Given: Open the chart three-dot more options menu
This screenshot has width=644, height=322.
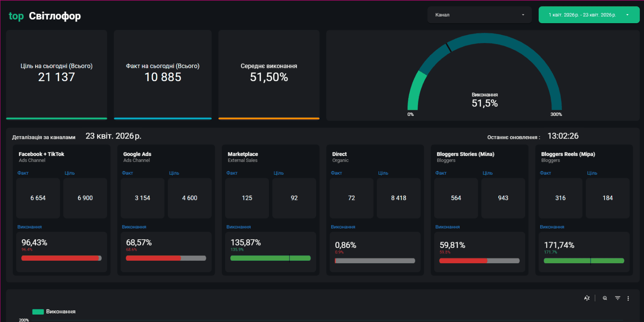Looking at the screenshot, I should click(x=628, y=298).
